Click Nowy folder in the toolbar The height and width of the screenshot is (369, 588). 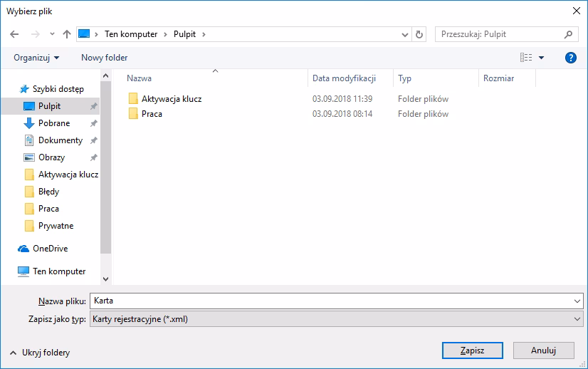point(104,58)
